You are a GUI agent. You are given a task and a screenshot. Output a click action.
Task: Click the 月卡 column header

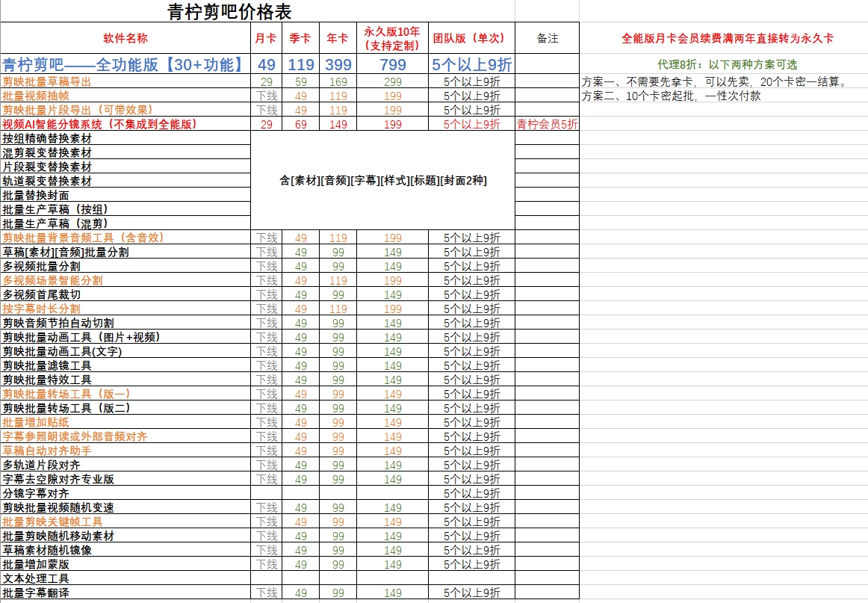(x=266, y=38)
